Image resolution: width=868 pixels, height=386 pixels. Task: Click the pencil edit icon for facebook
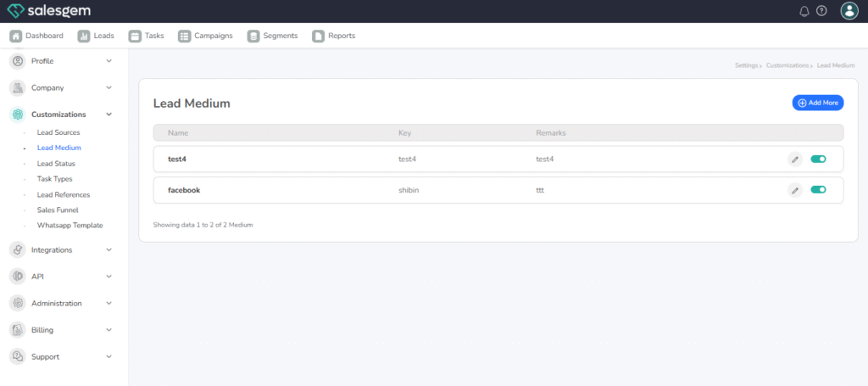coord(794,190)
